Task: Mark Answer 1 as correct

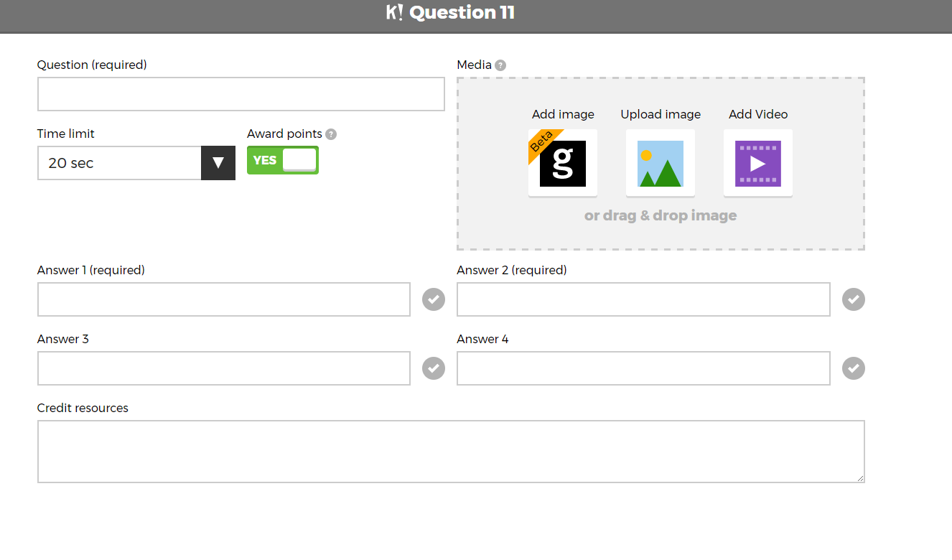Action: [x=434, y=299]
